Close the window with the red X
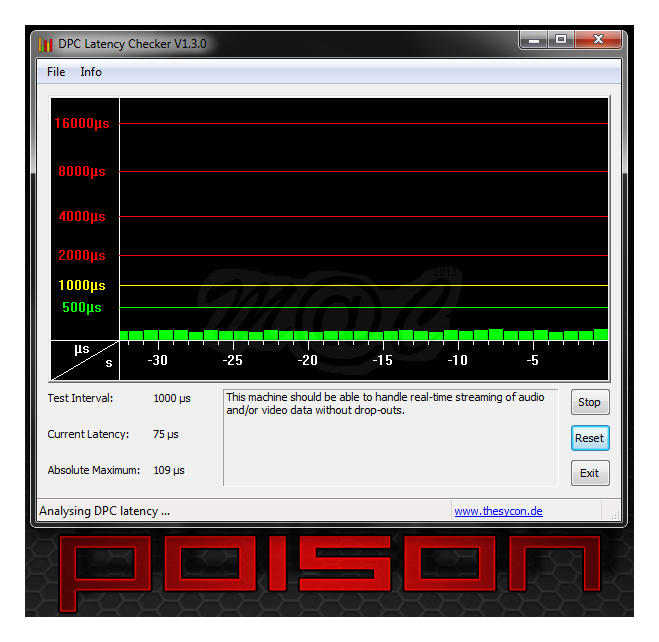The width and height of the screenshot is (659, 642). coord(599,41)
